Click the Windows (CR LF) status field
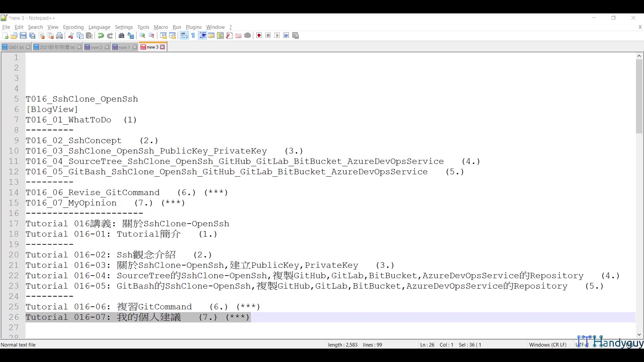Screen dimensions: 644x362 547,345
